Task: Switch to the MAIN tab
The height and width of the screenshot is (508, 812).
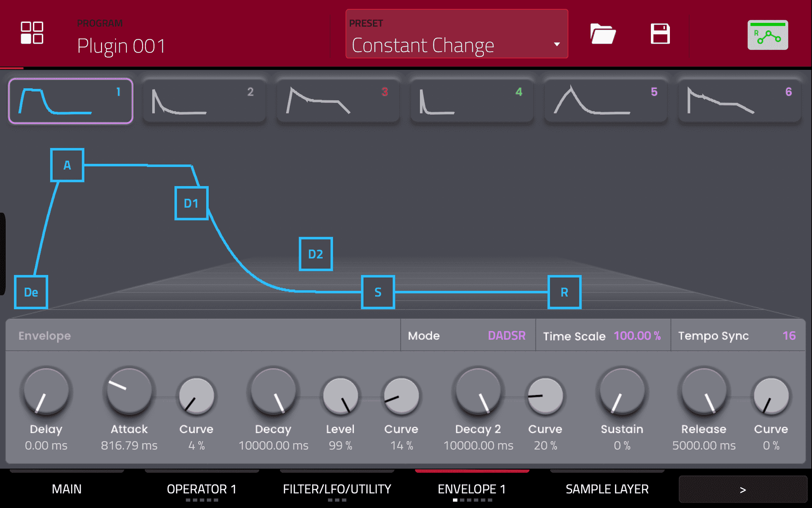Action: pyautogui.click(x=67, y=489)
